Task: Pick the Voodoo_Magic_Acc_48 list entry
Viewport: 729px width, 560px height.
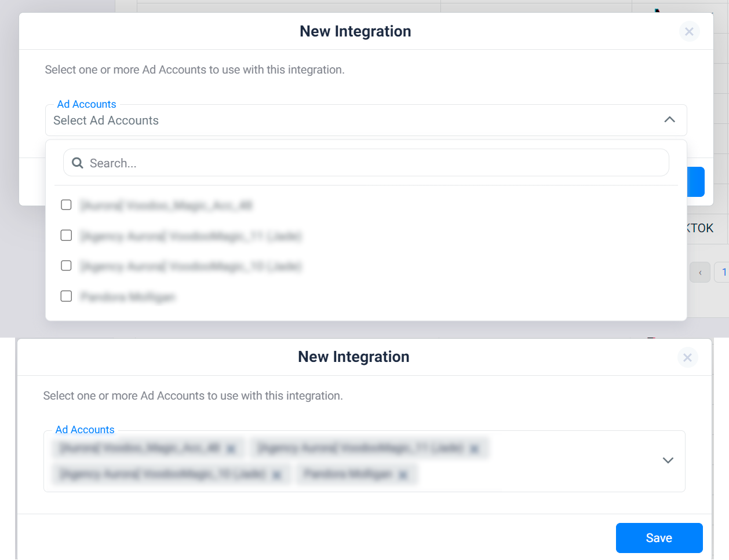Action: [166, 206]
